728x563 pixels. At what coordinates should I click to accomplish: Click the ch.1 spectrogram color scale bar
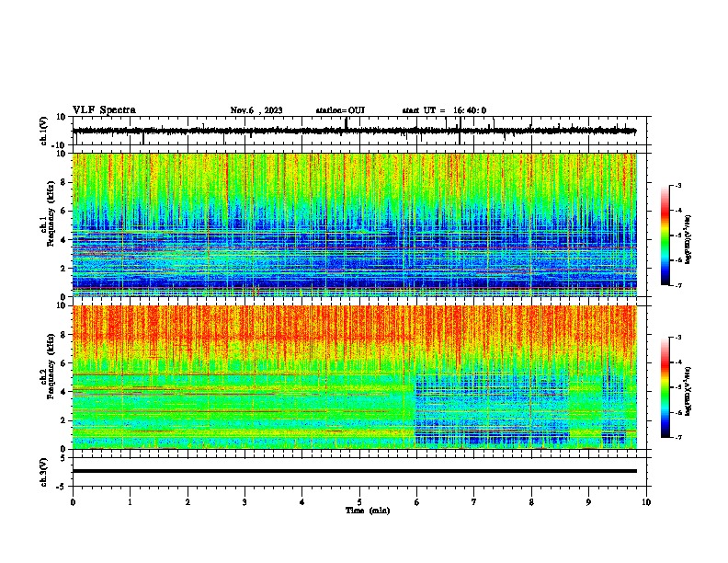click(665, 236)
